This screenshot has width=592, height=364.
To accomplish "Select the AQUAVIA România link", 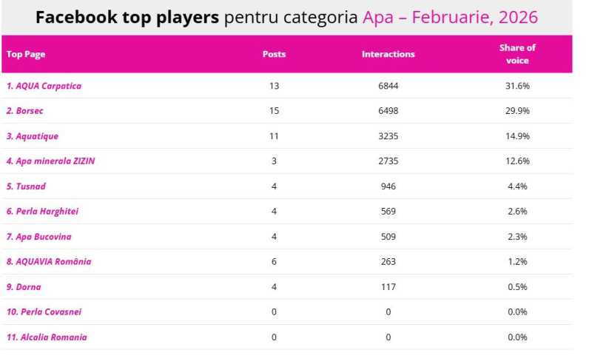I will (x=49, y=262).
